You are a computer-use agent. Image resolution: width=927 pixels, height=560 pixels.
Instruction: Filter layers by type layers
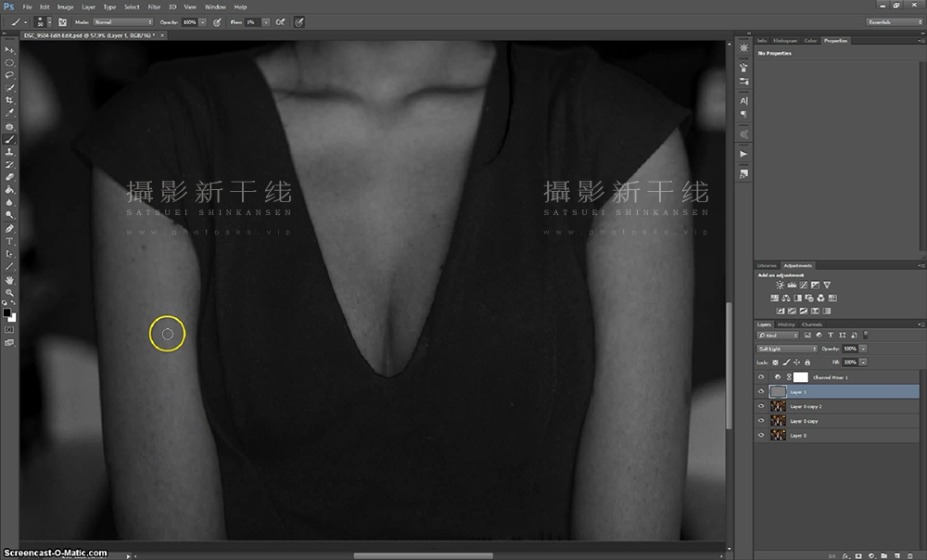coord(831,336)
